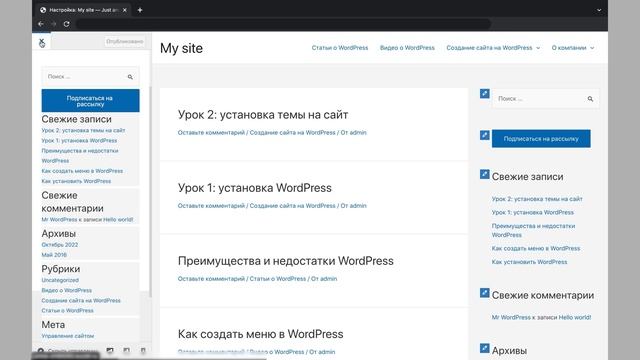This screenshot has height=360, width=640.
Task: Go forward with the browser forward arrow
Action: [53, 24]
